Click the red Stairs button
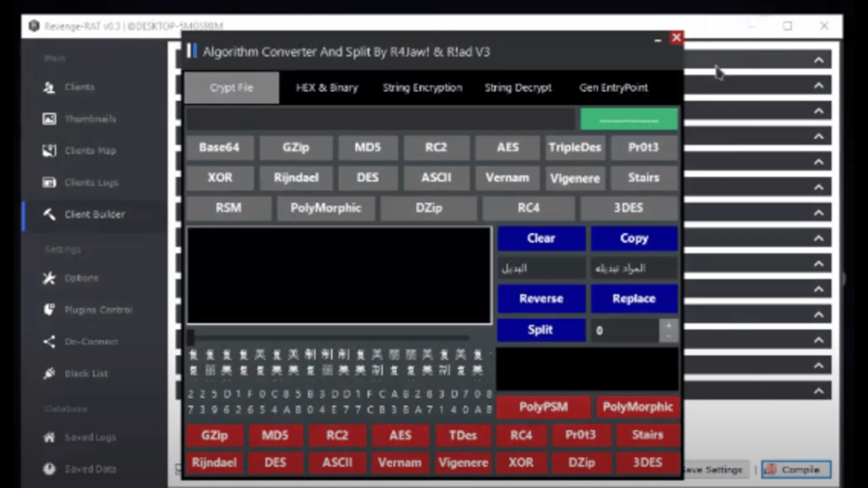 pos(648,435)
